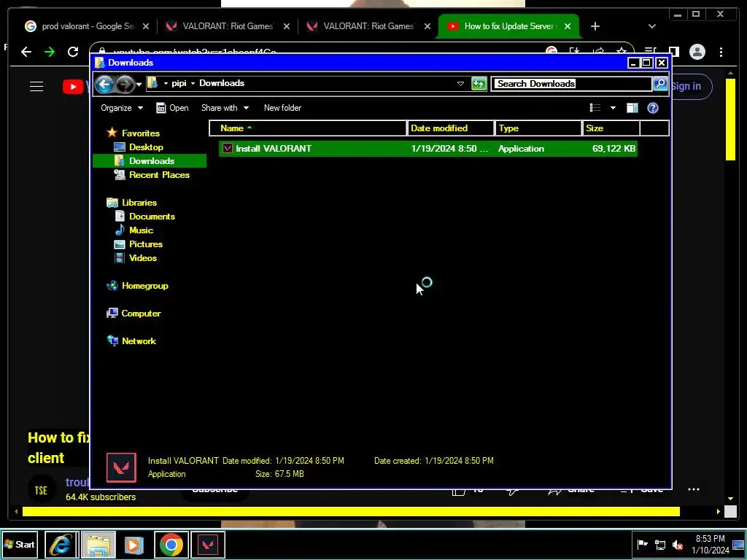Open recent locations dropdown beside forward arrow
The width and height of the screenshot is (747, 560).
[139, 85]
